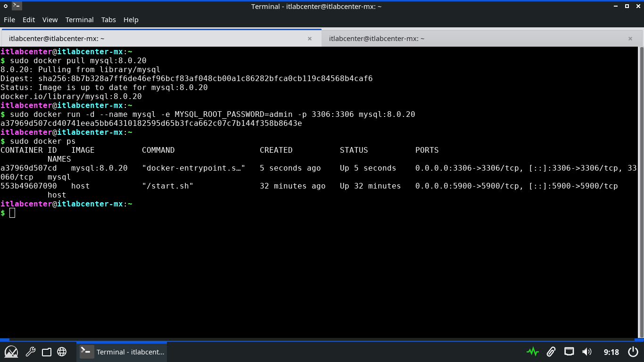Click the volume speaker icon
The width and height of the screenshot is (644, 362).
point(587,352)
